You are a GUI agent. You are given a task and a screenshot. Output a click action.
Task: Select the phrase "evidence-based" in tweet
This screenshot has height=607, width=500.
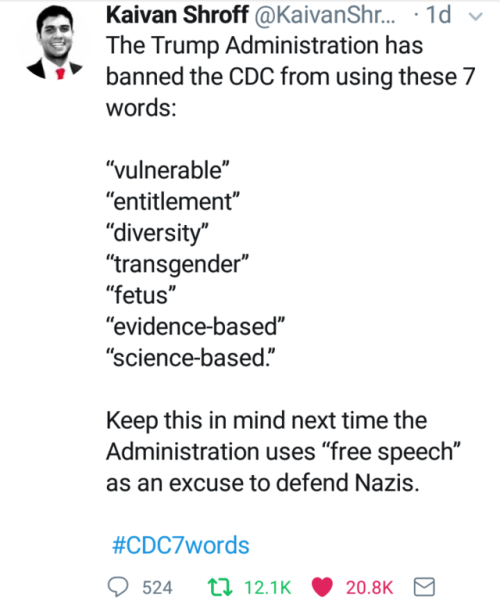tap(195, 326)
